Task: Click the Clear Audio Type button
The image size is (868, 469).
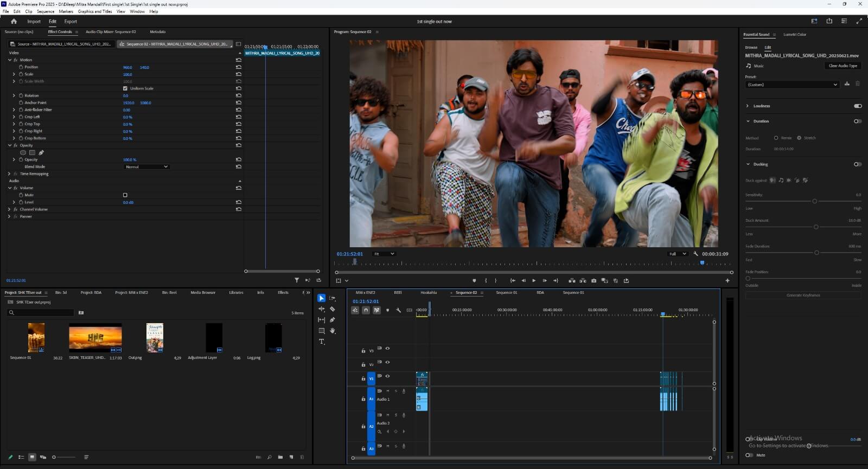Action: pos(843,66)
